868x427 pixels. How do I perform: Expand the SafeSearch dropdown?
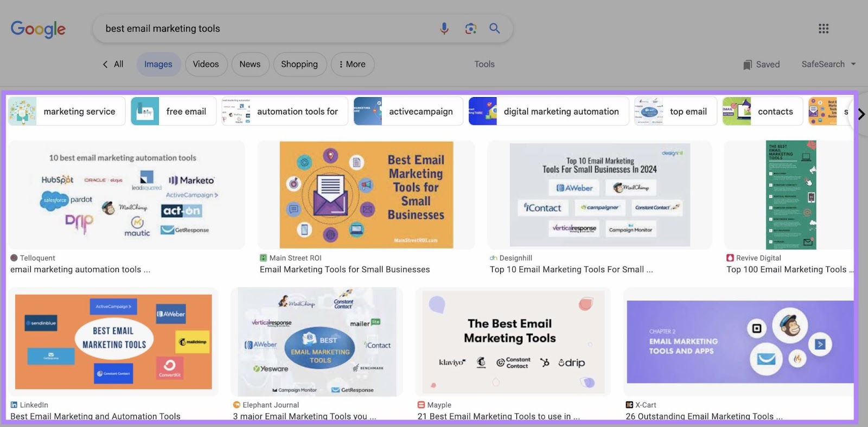pyautogui.click(x=828, y=64)
